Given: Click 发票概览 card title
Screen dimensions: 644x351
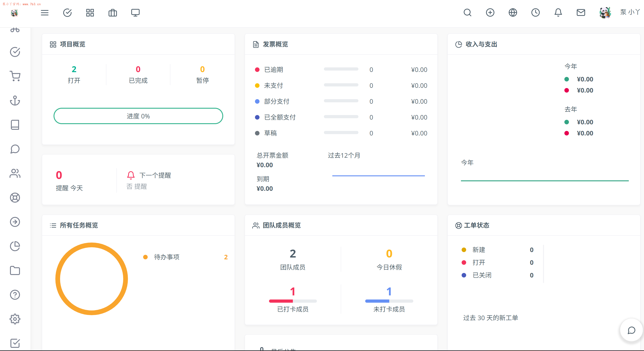Looking at the screenshot, I should 275,44.
